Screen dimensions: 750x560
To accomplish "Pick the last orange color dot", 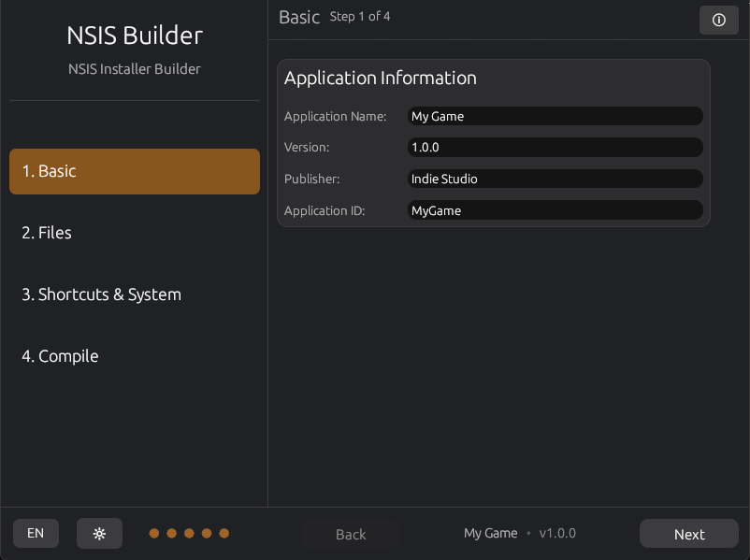I will coord(224,533).
